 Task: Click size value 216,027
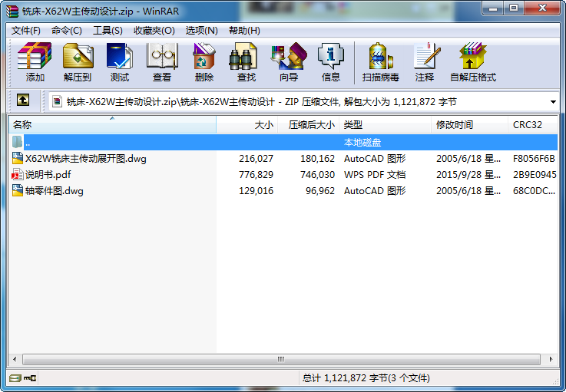point(256,158)
